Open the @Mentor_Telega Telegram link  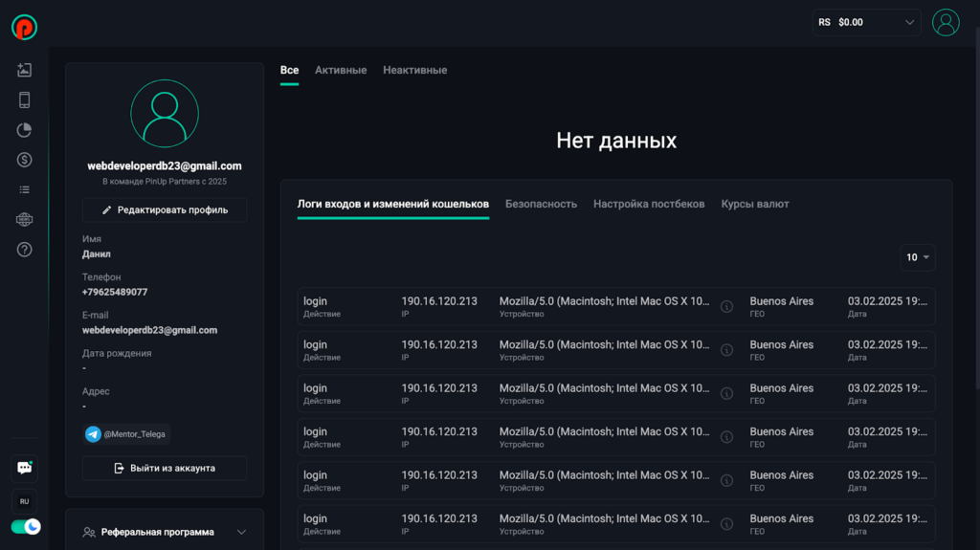point(126,433)
